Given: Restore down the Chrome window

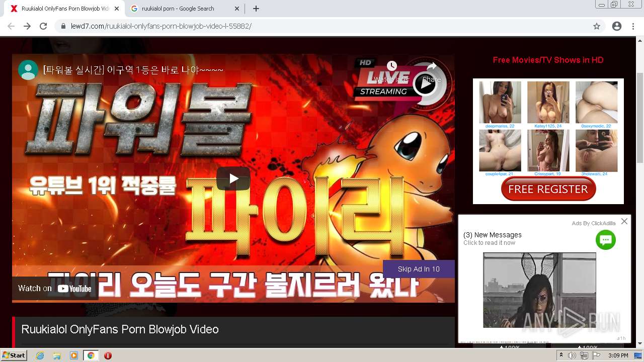Looking at the screenshot, I should point(614,5).
